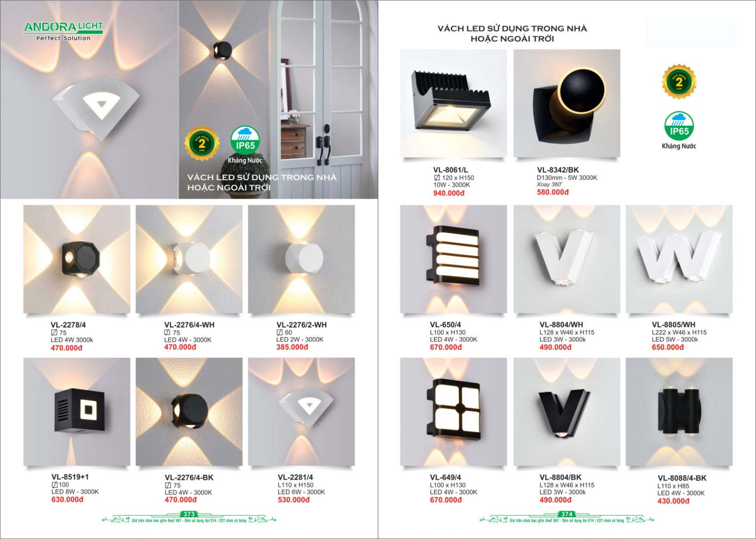756x539 pixels.
Task: Click the VL-8088/4-BK product name label
Action: pyautogui.click(x=682, y=478)
